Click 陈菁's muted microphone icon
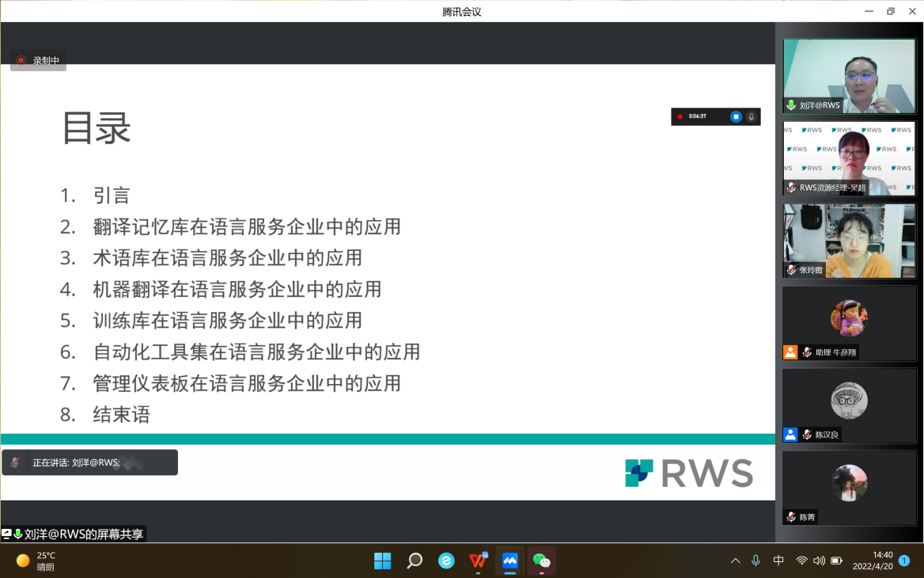The width and height of the screenshot is (924, 578). coord(791,517)
